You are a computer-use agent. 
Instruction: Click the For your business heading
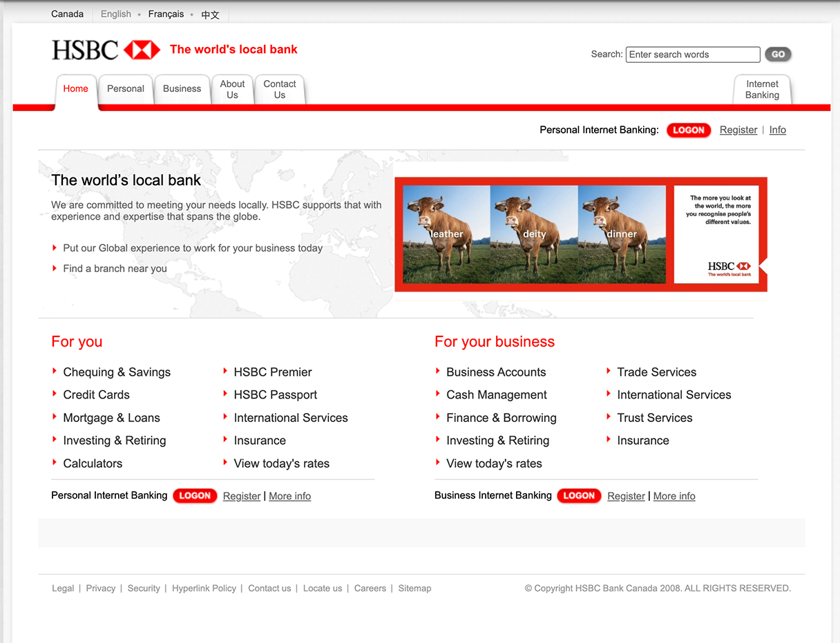495,342
